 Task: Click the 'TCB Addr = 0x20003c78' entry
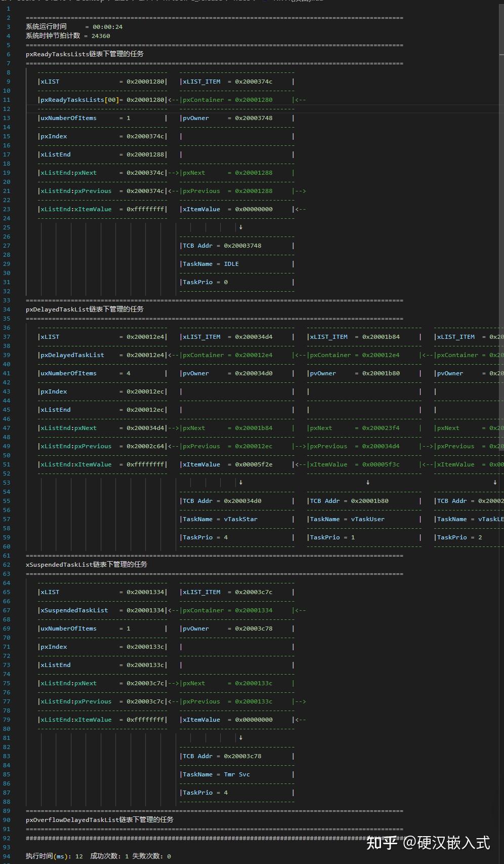click(x=222, y=756)
